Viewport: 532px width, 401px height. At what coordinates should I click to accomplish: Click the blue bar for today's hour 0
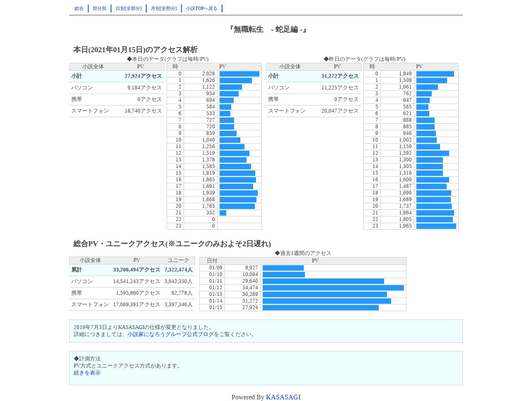click(239, 74)
